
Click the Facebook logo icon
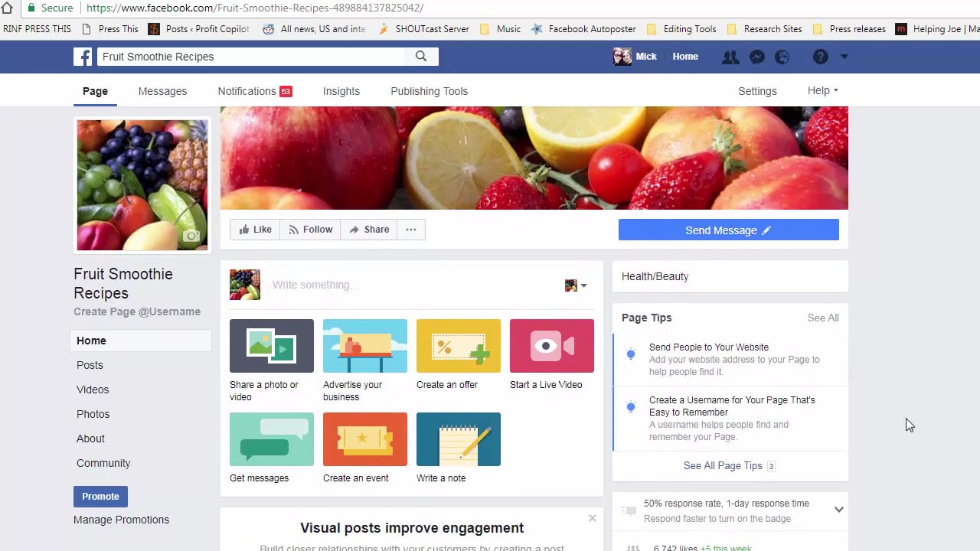83,57
